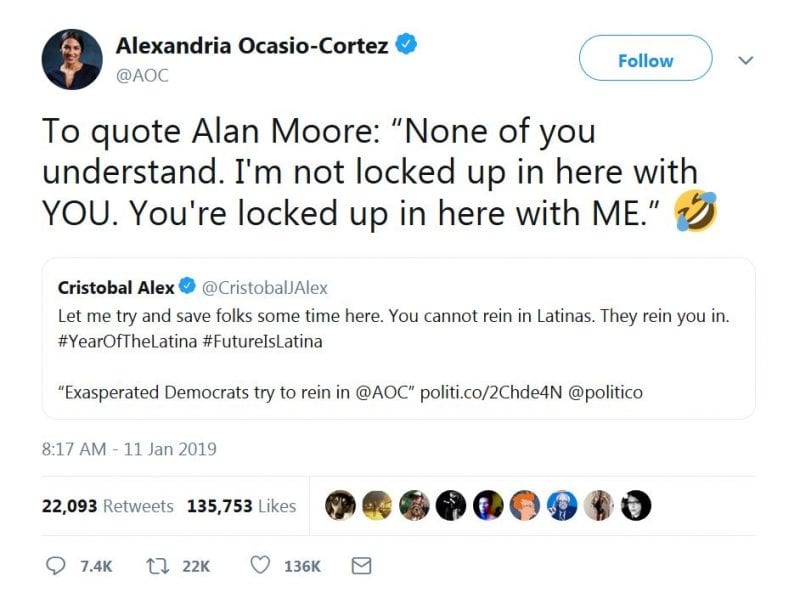Open Alexandria Ocasio-Cortez's profile photo
This screenshot has width=800, height=604.
(72, 59)
